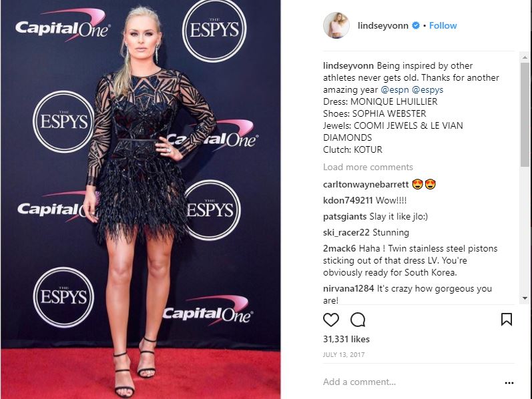This screenshot has width=532, height=399.
Task: Click the blue verified badge
Action: (x=416, y=25)
